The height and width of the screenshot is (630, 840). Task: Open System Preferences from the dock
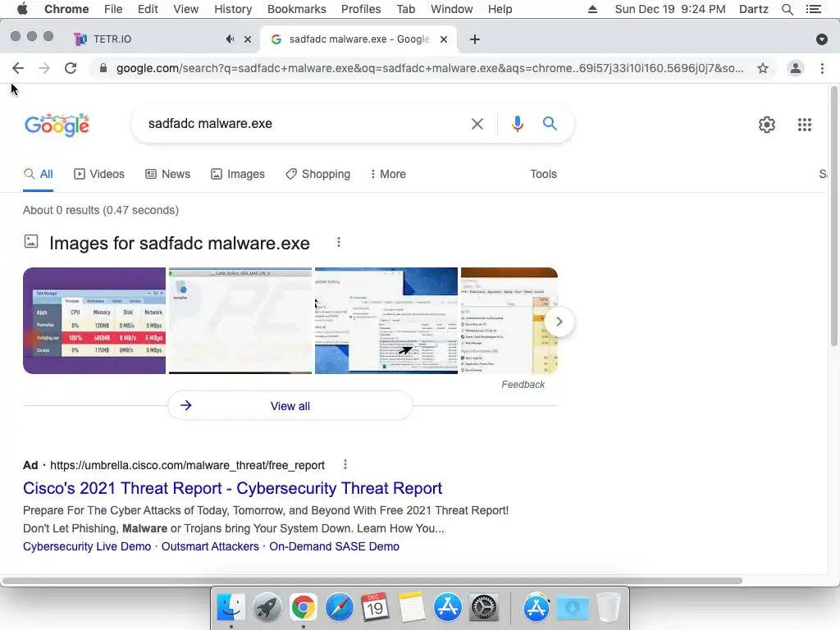coord(484,608)
